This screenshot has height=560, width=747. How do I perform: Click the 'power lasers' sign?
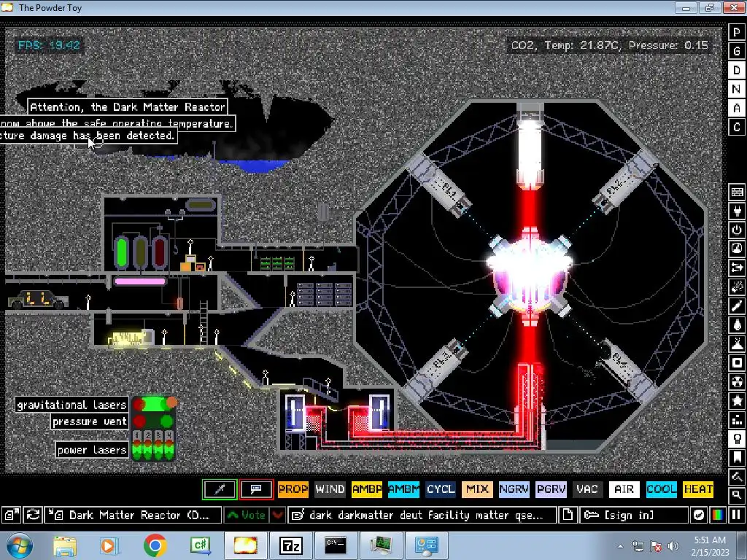click(92, 449)
